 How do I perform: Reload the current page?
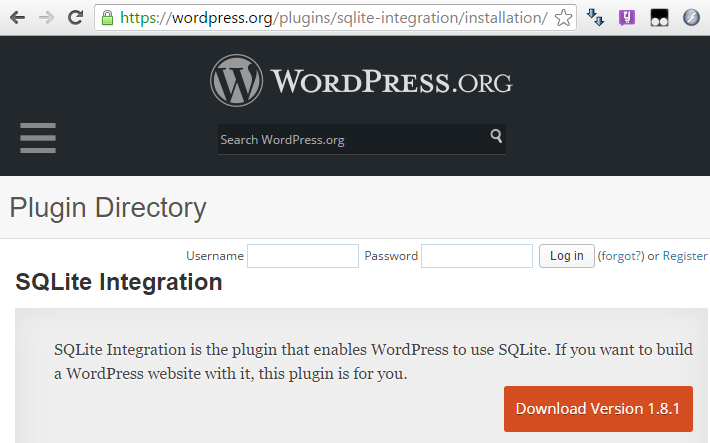pyautogui.click(x=75, y=17)
